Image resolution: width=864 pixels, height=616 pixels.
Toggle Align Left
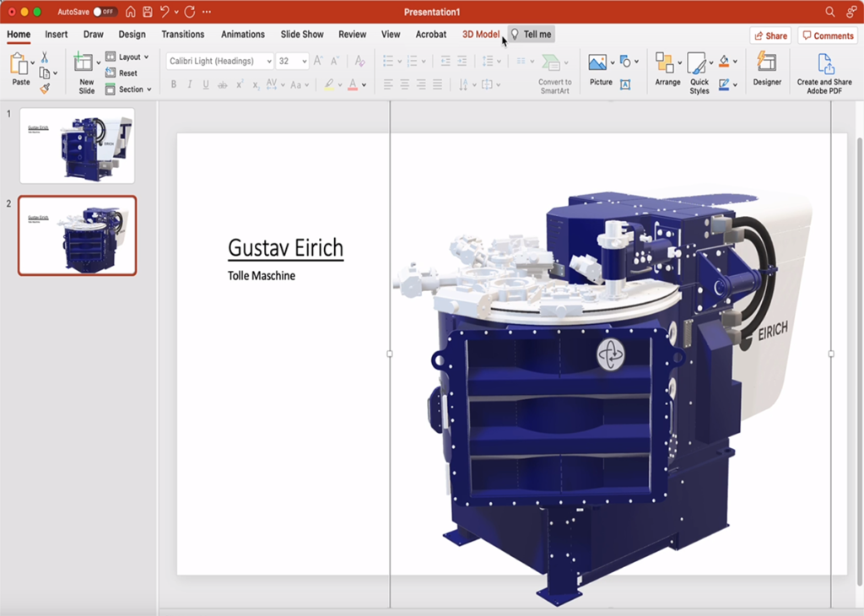[388, 84]
